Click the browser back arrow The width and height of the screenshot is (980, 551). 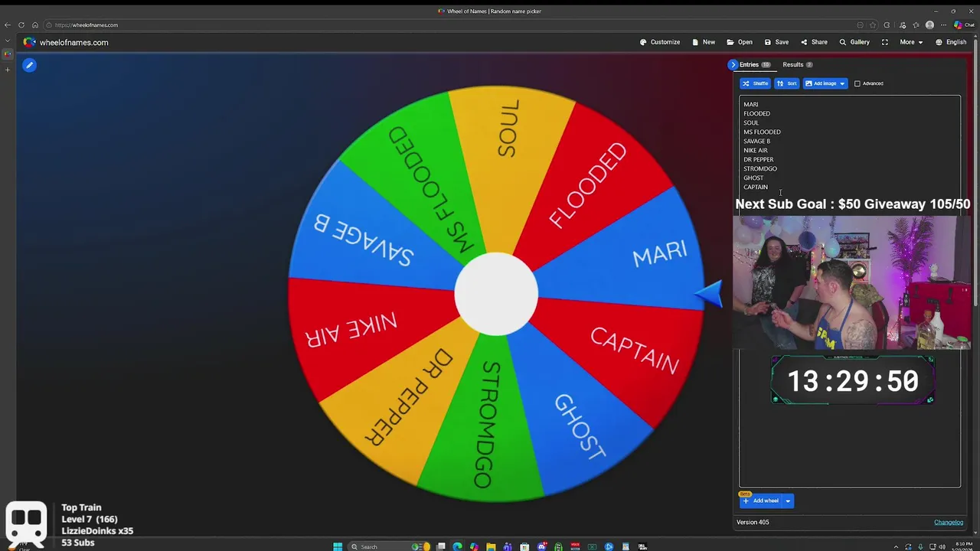pyautogui.click(x=8, y=25)
